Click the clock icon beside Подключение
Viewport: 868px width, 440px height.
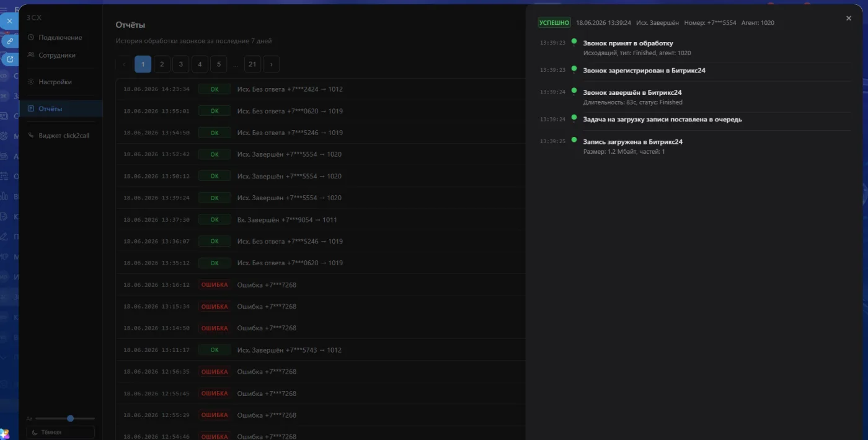[31, 38]
